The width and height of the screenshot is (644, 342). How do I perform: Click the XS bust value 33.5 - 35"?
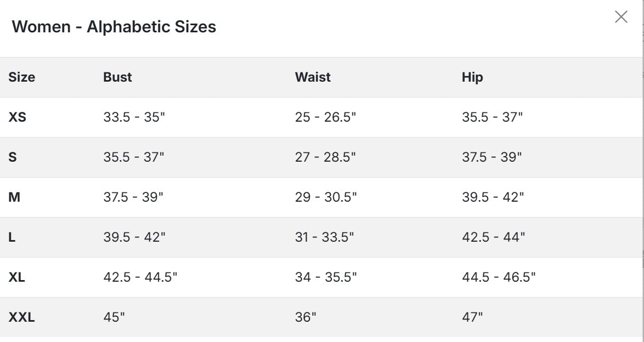point(134,117)
